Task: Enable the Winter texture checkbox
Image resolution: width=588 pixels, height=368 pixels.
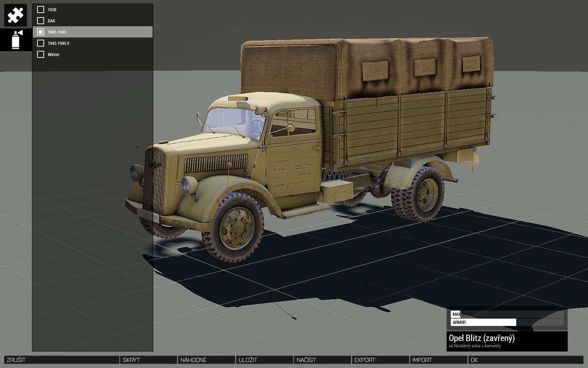Action: 41,54
